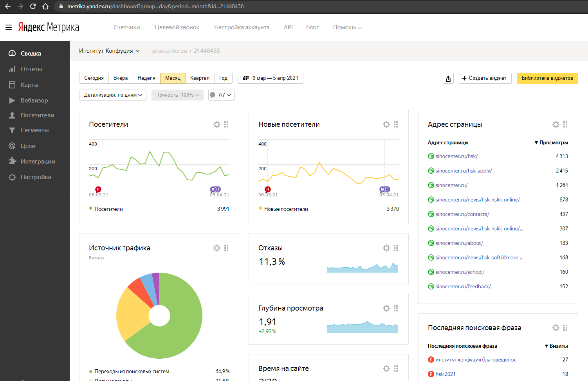
Task: Click the export icon next to Create widget
Action: 448,78
